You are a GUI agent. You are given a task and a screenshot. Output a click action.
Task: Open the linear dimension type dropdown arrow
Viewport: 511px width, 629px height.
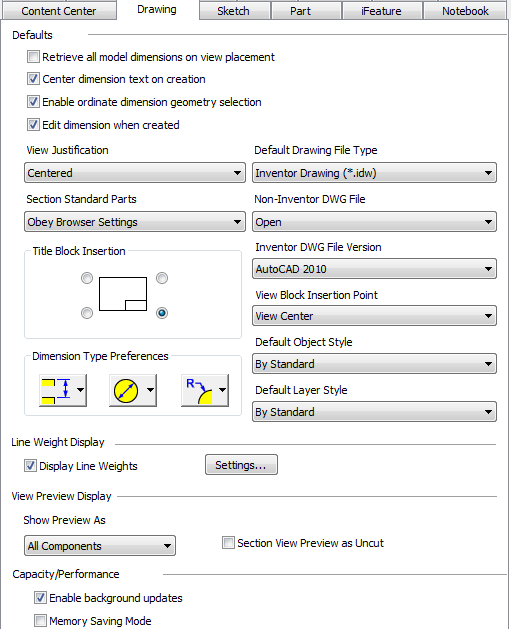(x=80, y=390)
